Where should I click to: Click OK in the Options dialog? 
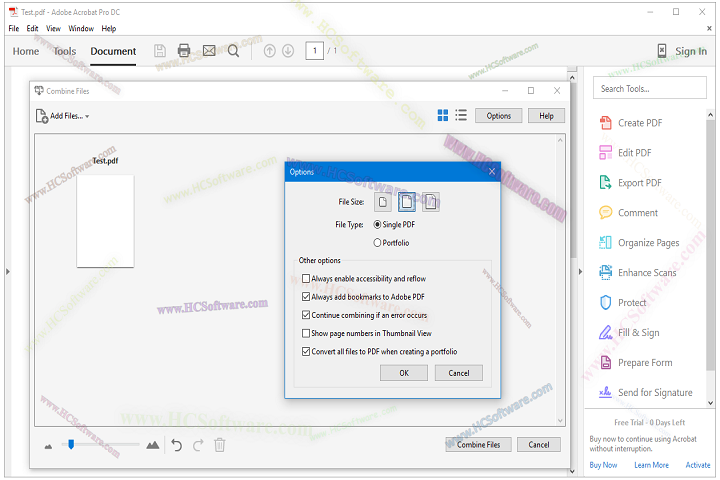tap(404, 373)
